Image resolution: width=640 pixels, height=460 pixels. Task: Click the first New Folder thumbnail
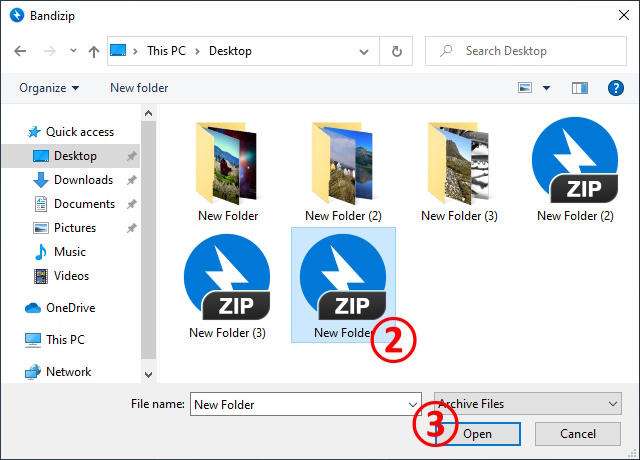click(227, 167)
